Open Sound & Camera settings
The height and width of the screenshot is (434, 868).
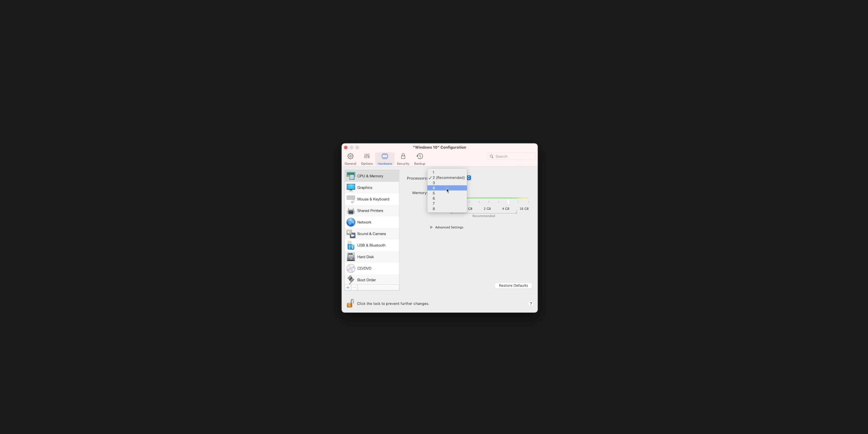(x=371, y=234)
